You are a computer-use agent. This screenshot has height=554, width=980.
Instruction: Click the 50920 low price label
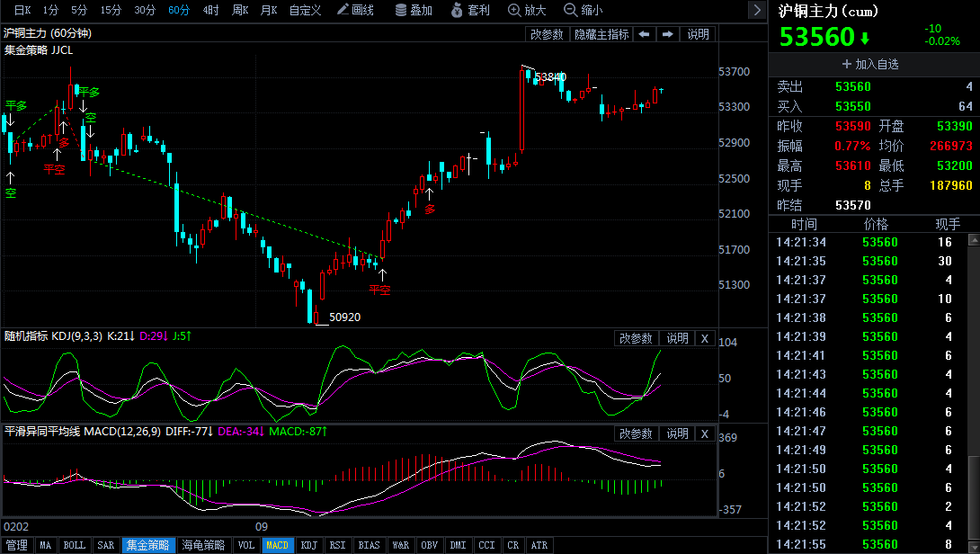click(345, 317)
